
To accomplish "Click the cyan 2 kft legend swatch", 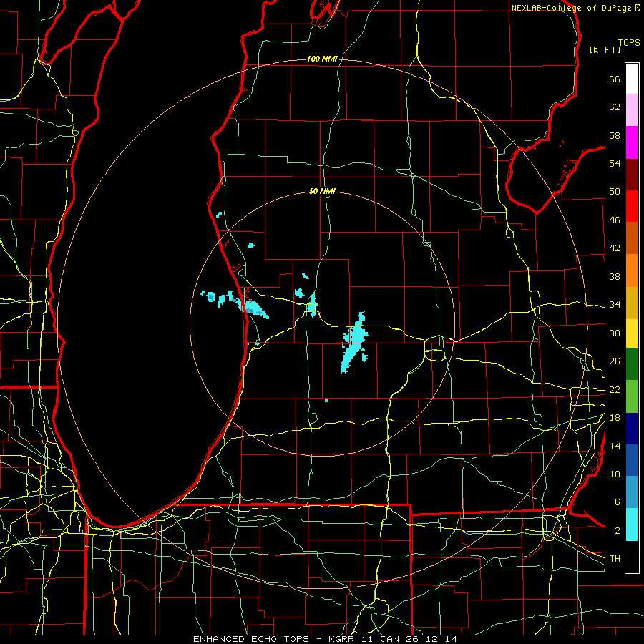I will [632, 525].
